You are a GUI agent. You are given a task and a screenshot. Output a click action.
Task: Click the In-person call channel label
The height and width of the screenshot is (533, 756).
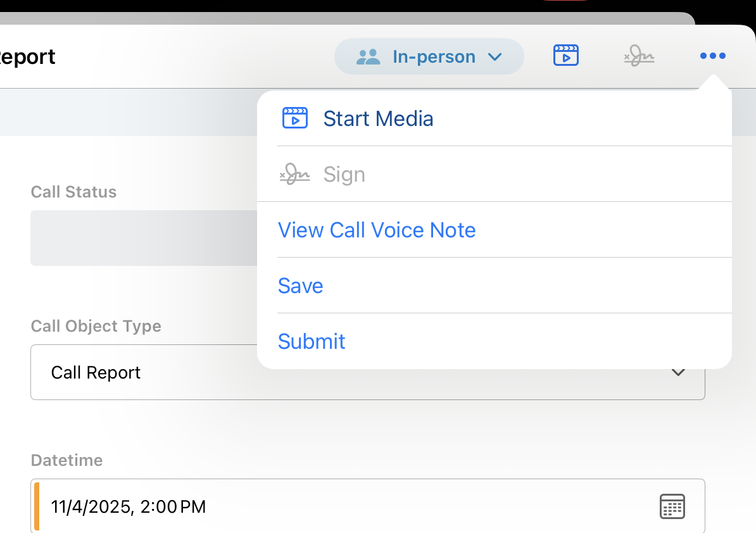434,57
